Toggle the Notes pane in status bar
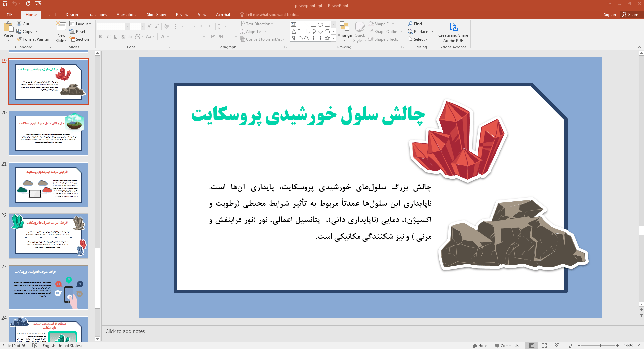The height and width of the screenshot is (349, 644). point(480,345)
